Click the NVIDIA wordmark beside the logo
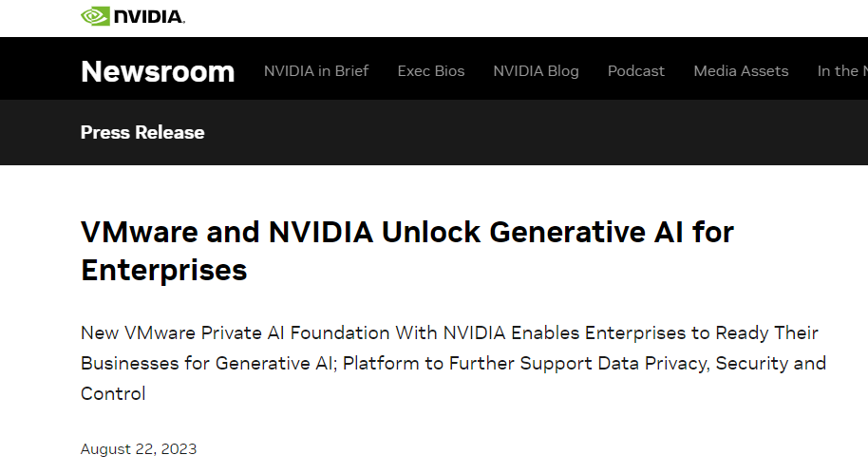This screenshot has width=868, height=474. [148, 17]
